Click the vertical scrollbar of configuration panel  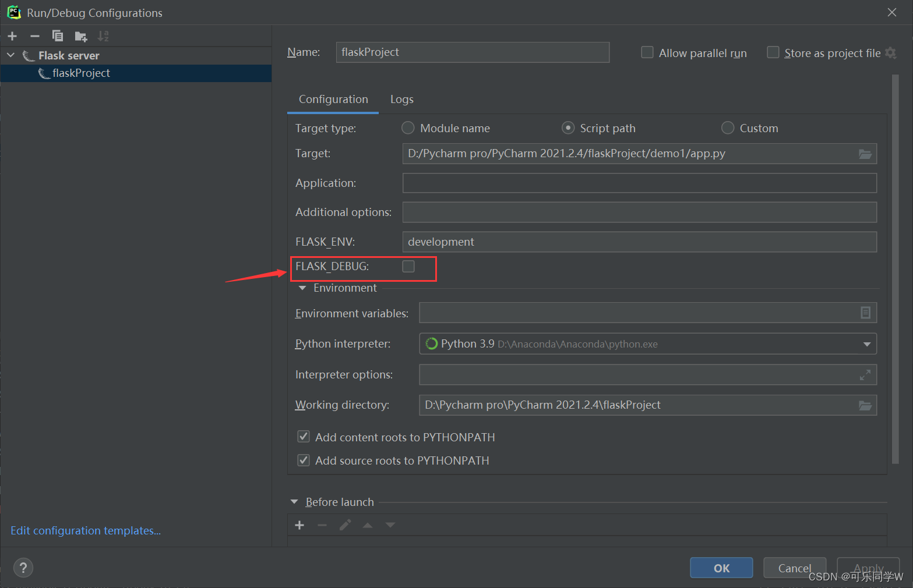click(x=896, y=269)
